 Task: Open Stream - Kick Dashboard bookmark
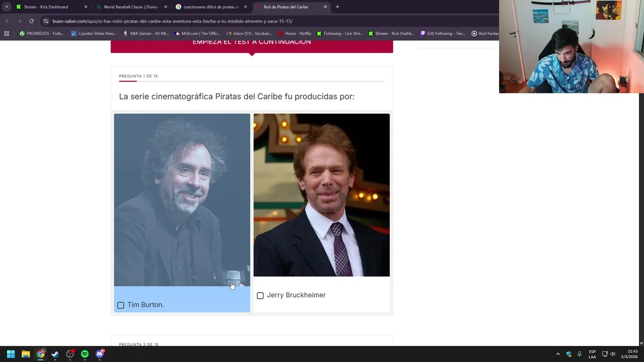[x=391, y=34]
